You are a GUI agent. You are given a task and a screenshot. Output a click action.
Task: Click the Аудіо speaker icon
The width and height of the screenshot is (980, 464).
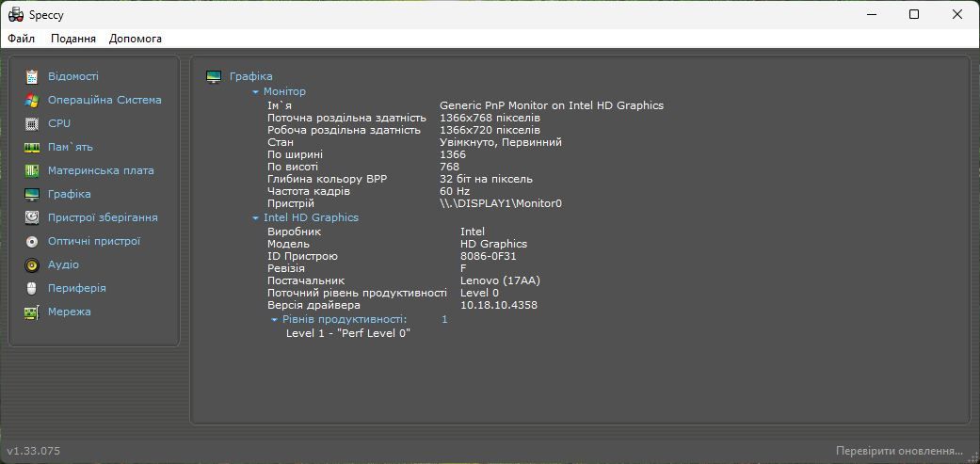[x=32, y=264]
